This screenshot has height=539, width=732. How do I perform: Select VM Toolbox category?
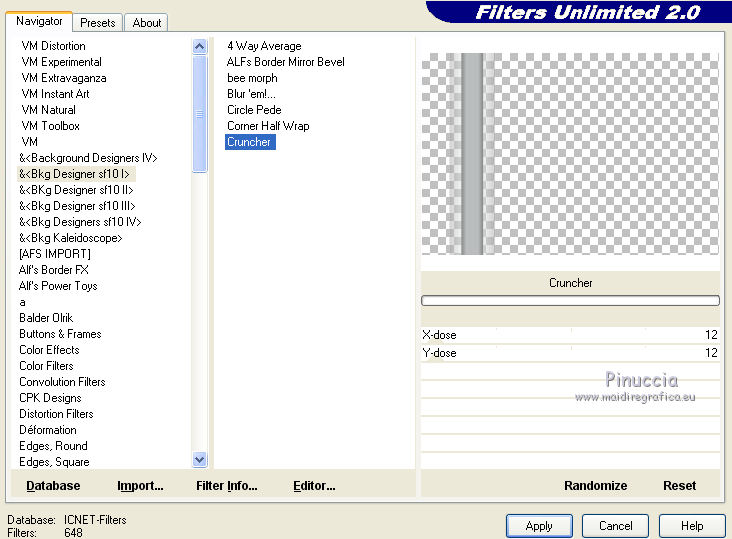[x=50, y=126]
